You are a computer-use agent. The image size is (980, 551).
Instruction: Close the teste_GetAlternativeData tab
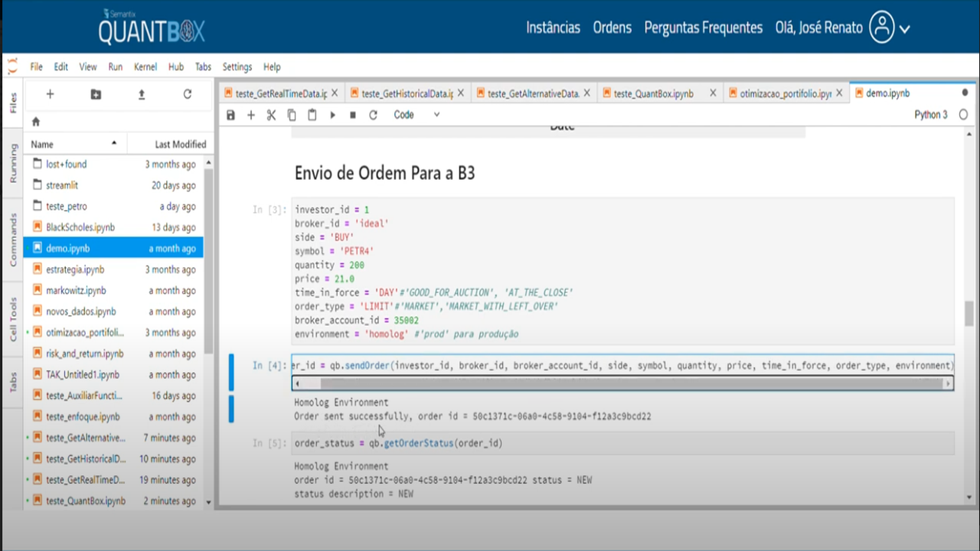(x=587, y=93)
